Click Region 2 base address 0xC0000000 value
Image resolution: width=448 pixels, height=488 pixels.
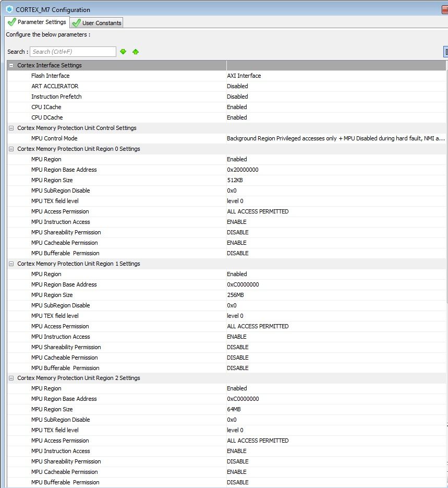click(243, 399)
